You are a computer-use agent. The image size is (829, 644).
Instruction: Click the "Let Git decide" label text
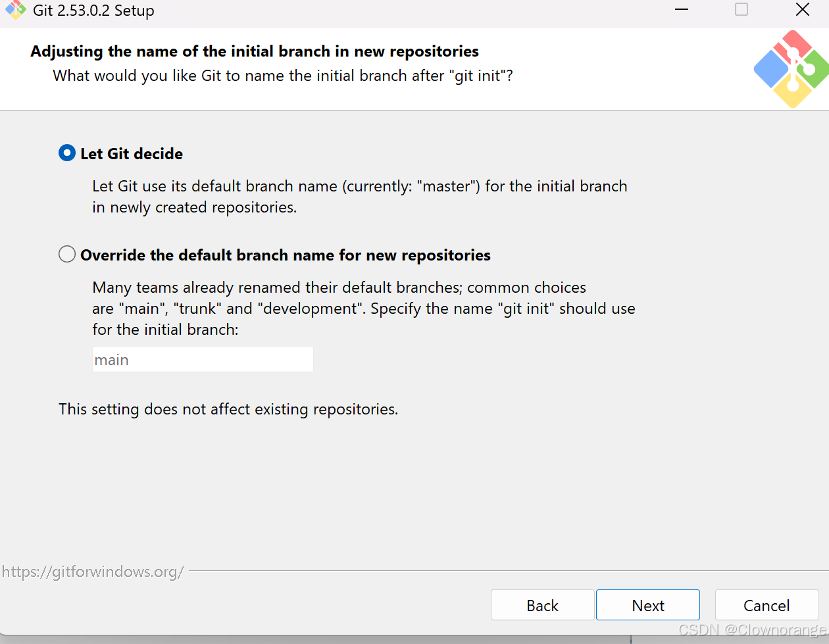(x=132, y=154)
